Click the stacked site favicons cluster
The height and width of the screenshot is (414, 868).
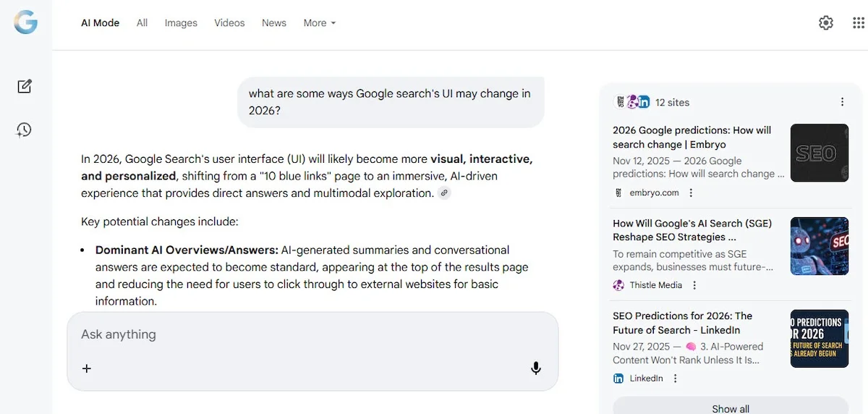(x=632, y=102)
